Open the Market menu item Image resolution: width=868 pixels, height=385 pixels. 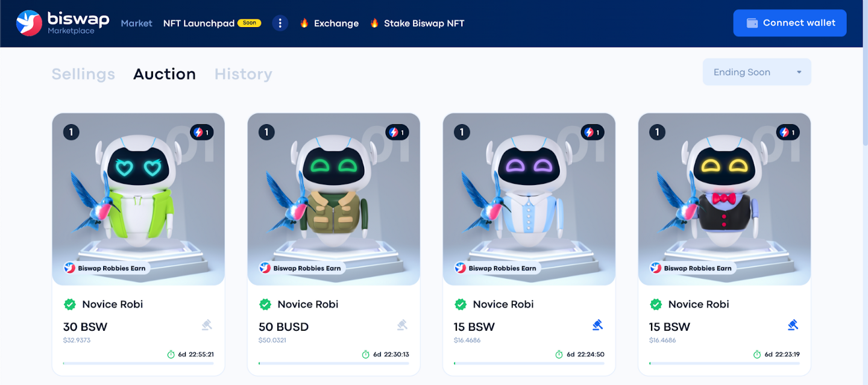point(137,23)
